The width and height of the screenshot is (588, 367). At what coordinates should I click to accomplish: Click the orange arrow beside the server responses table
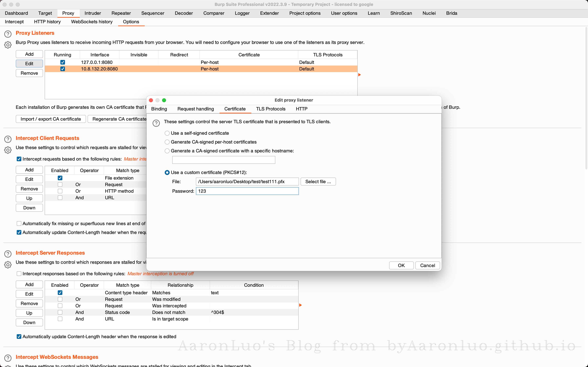click(301, 305)
